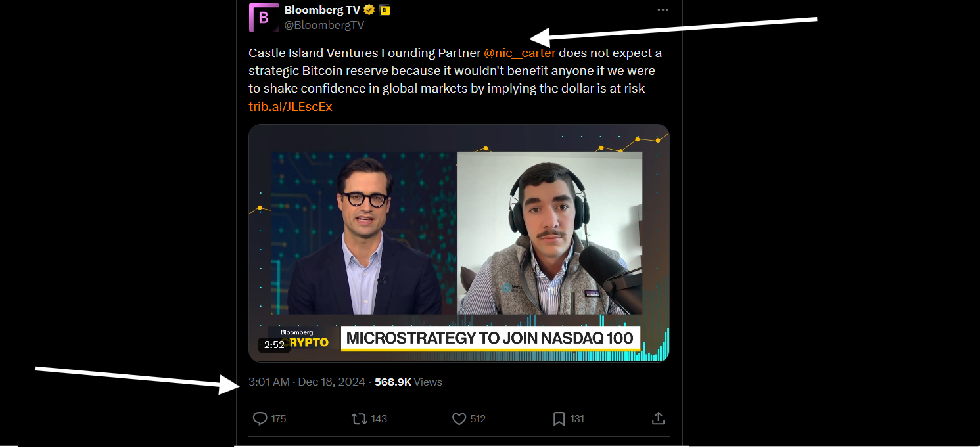Screen dimensions: 980x448
Task: Open the Bloomberg TV profile avatar
Action: [264, 17]
